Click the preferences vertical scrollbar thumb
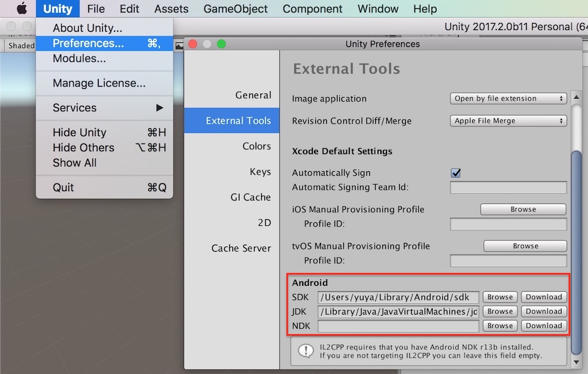This screenshot has height=374, width=588. (x=576, y=252)
